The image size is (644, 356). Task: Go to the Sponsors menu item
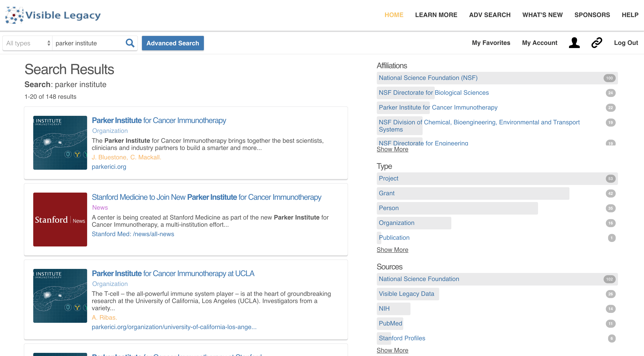(x=592, y=15)
